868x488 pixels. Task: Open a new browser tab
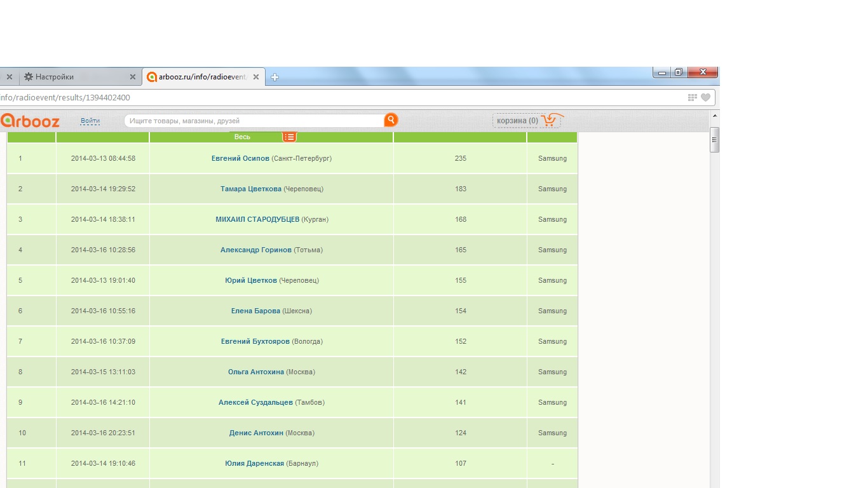point(275,77)
